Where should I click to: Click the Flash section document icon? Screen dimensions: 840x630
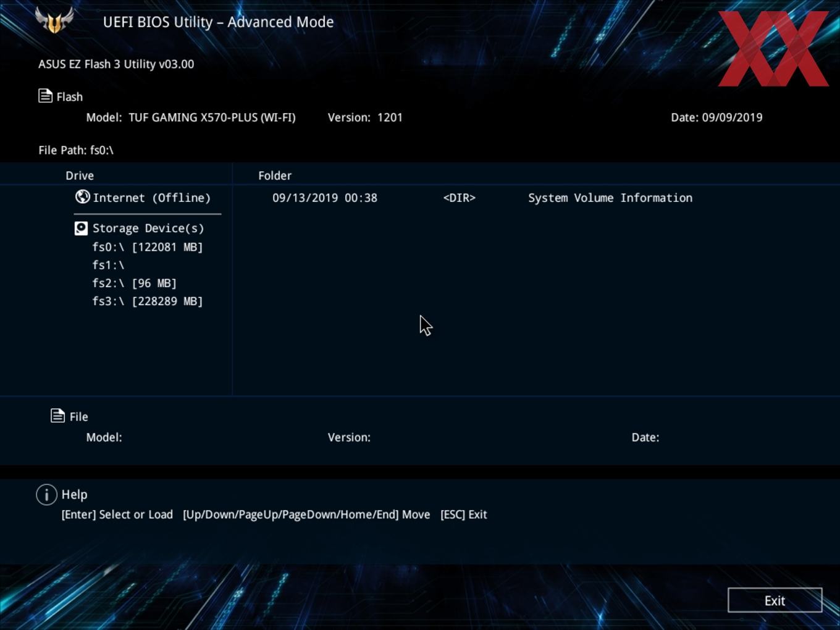coord(45,96)
